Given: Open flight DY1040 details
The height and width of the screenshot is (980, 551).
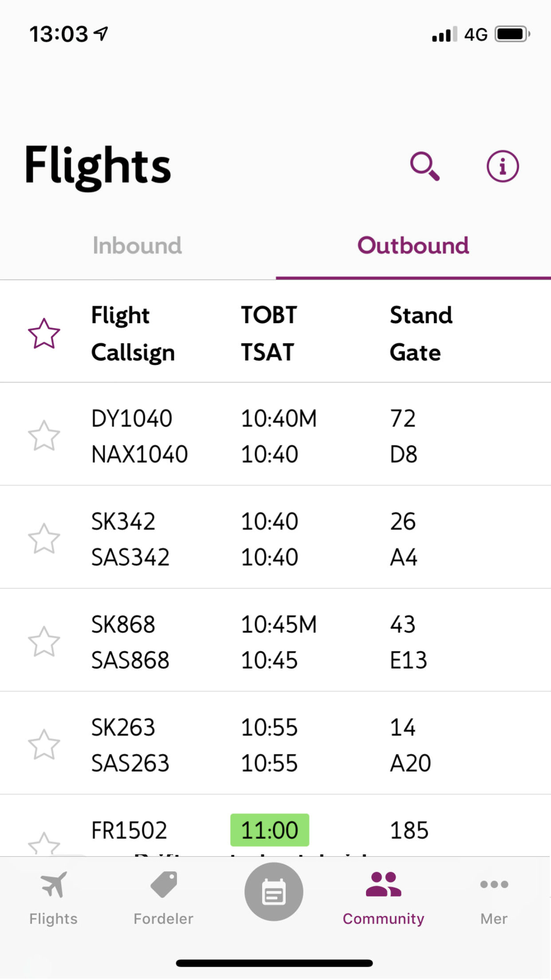Looking at the screenshot, I should 132,419.
